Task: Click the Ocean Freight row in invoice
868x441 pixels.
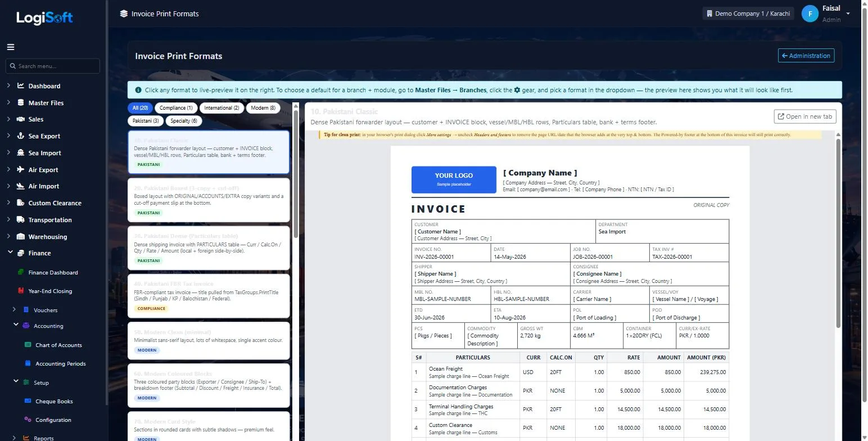Action: pyautogui.click(x=570, y=372)
